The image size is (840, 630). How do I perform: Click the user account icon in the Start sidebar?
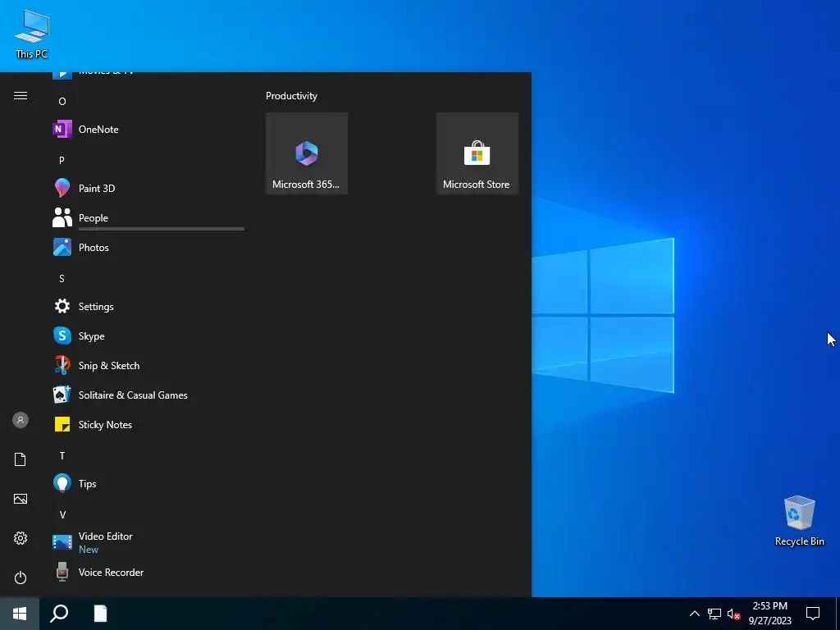[21, 420]
